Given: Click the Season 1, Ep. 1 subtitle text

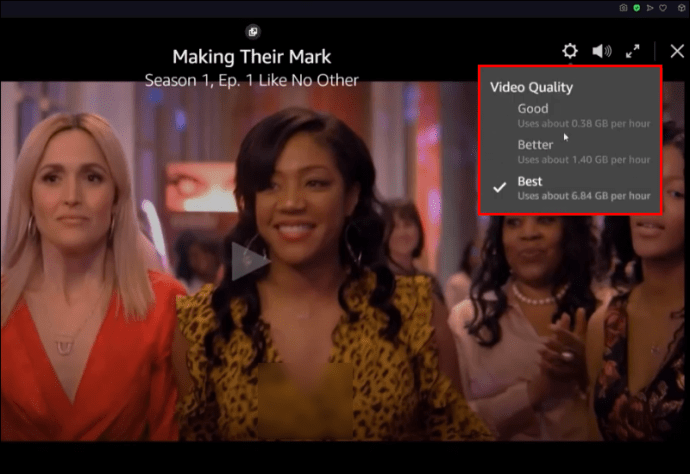Looking at the screenshot, I should coord(252,80).
